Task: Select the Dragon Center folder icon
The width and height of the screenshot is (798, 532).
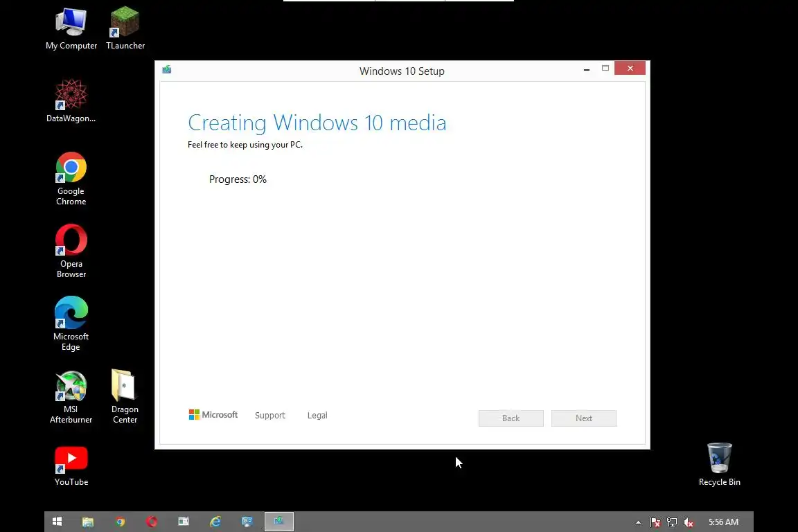Action: [x=125, y=397]
